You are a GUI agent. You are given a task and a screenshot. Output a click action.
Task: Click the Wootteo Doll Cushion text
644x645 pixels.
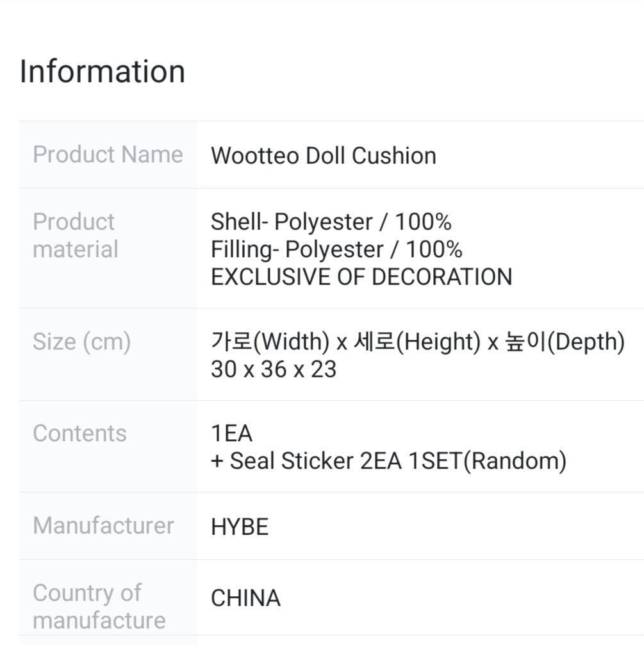point(323,156)
